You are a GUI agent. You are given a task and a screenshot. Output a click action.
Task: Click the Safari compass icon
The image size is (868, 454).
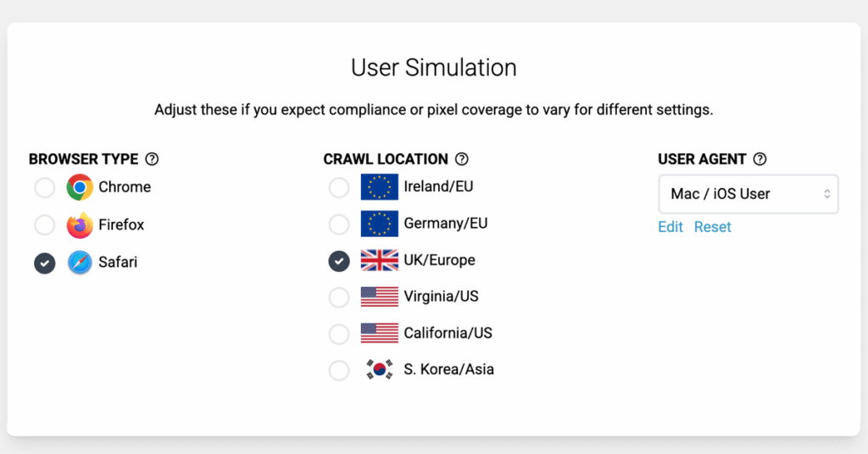(x=80, y=262)
